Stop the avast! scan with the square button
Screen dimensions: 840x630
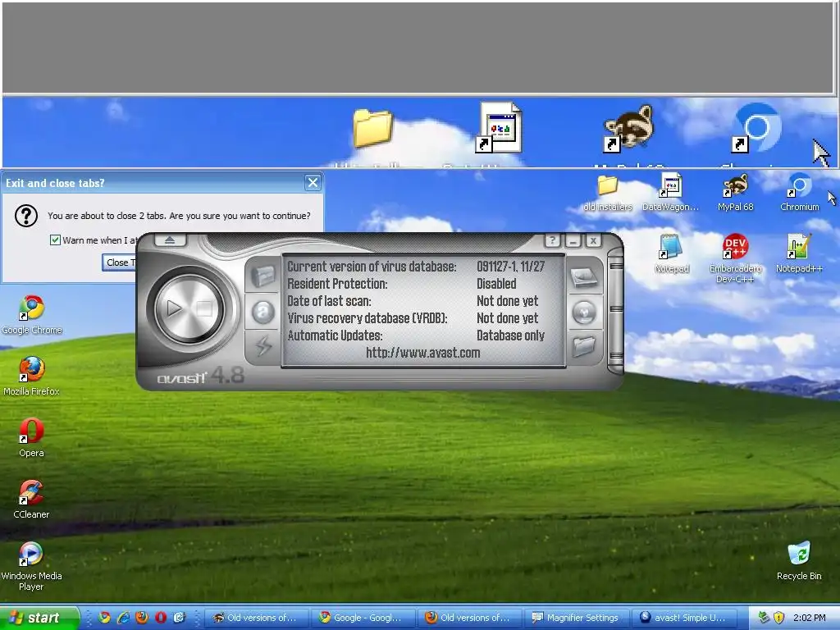(204, 308)
